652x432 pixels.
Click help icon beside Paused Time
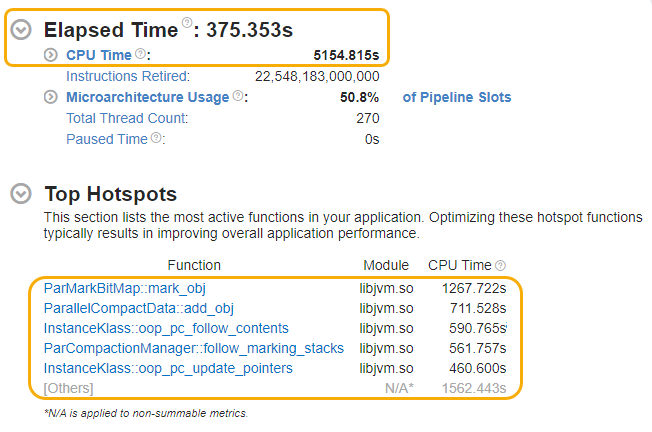point(156,138)
